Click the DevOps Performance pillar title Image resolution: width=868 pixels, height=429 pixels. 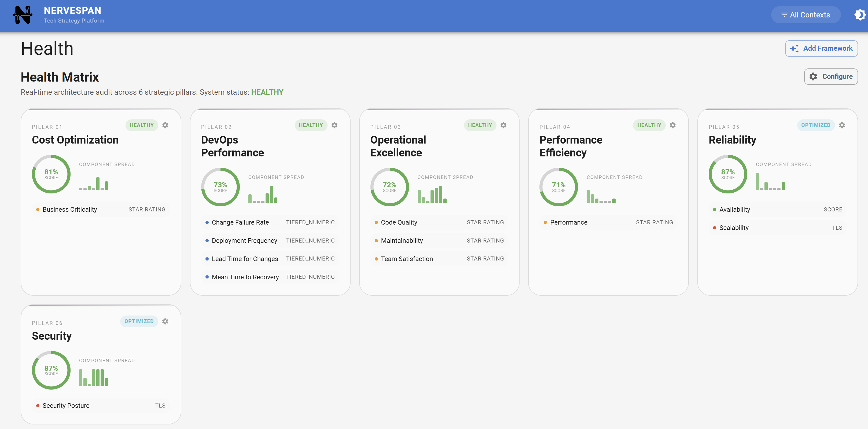point(233,146)
